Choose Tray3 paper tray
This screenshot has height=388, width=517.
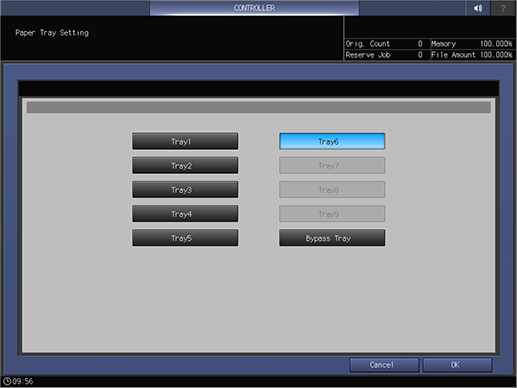(x=185, y=190)
